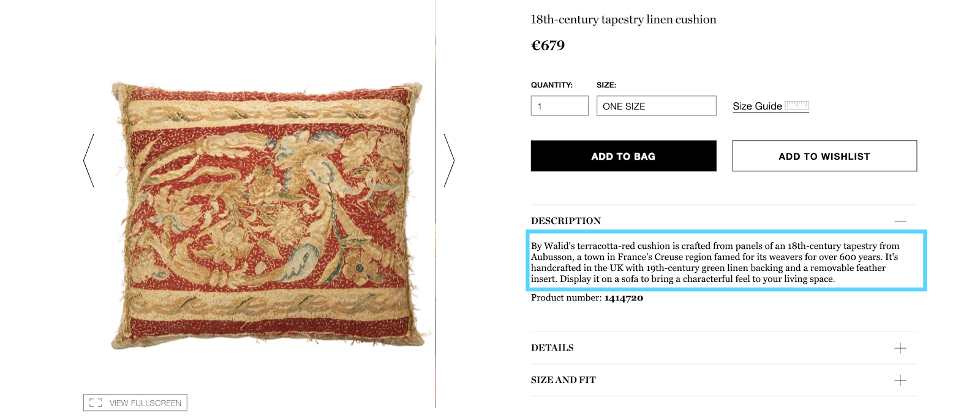
Task: Click the right arrow to view next image
Action: (x=448, y=160)
